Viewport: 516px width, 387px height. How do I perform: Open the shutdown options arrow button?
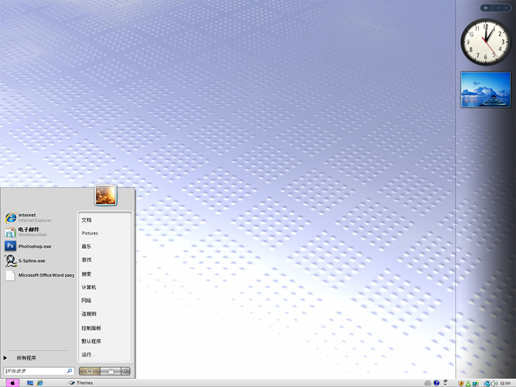[126, 371]
